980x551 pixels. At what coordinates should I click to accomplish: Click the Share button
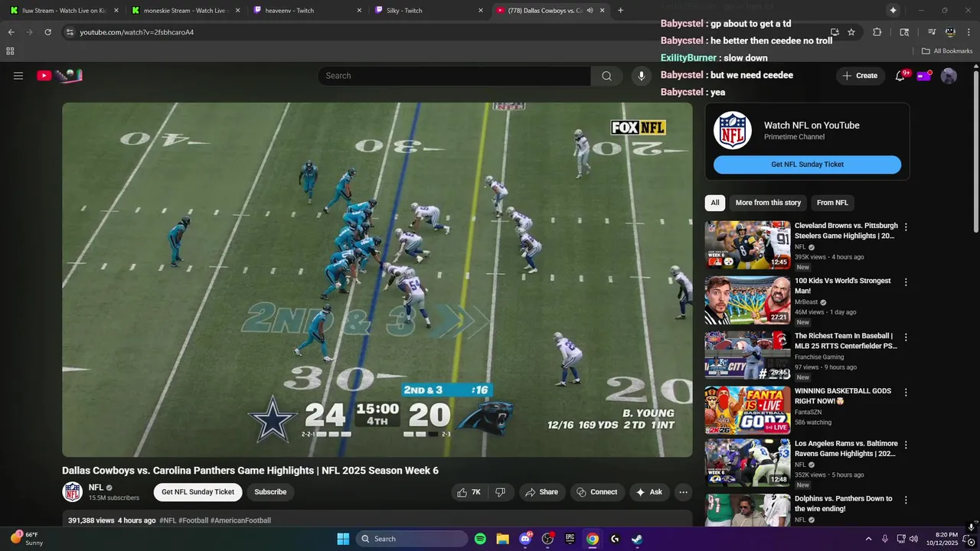542,492
